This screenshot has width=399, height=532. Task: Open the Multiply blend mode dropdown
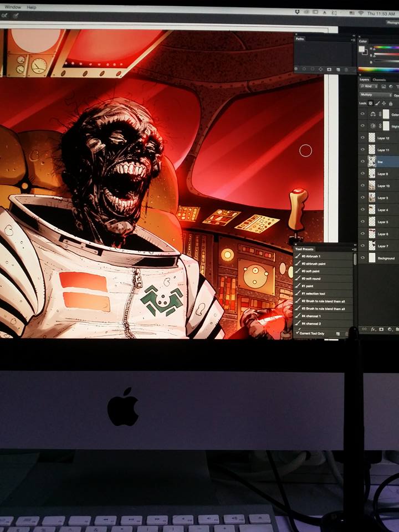coord(376,95)
